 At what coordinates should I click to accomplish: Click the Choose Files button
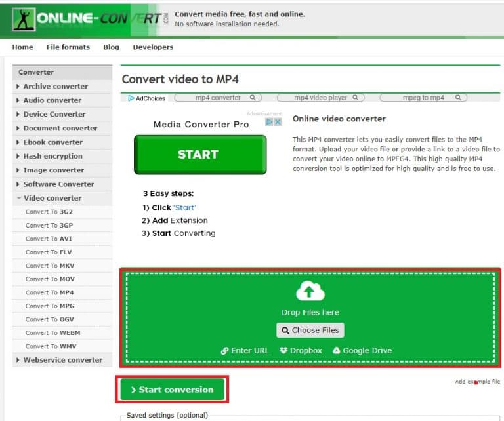(x=310, y=331)
